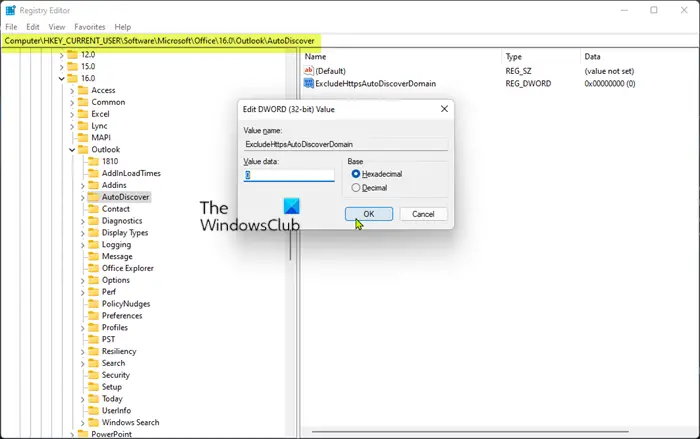Click the Excel folder icon
The height and width of the screenshot is (439, 700).
pyautogui.click(x=83, y=114)
